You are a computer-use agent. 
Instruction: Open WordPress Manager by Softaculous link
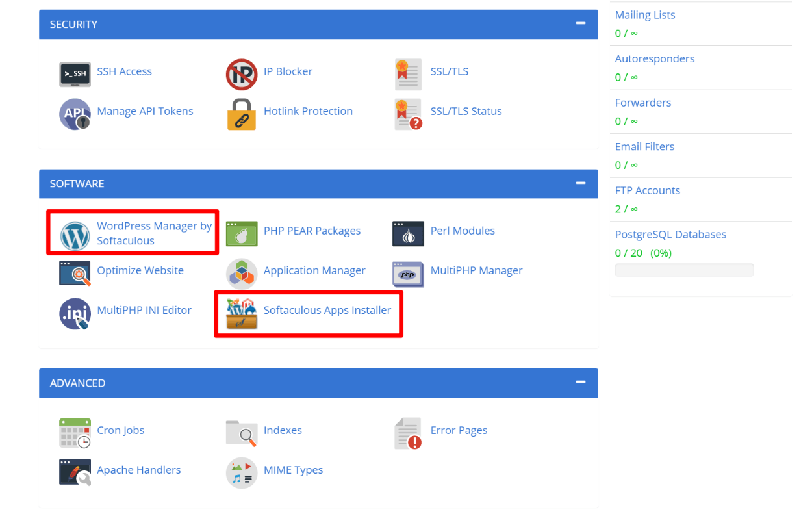click(155, 233)
